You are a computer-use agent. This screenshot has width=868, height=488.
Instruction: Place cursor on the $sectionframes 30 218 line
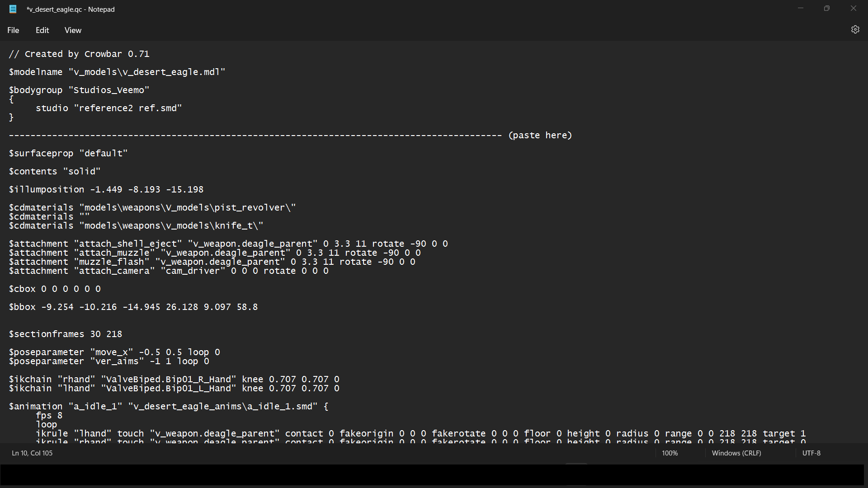point(65,334)
